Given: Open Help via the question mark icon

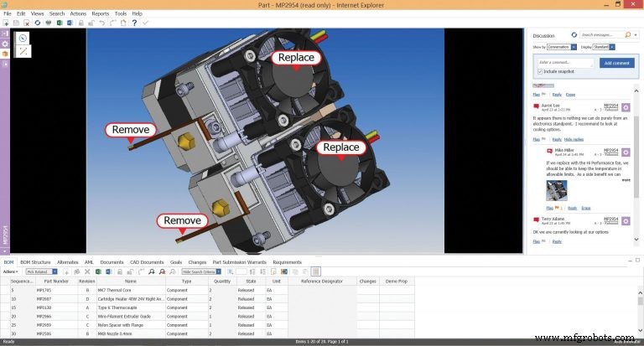Looking at the screenshot, I should pos(134,23).
